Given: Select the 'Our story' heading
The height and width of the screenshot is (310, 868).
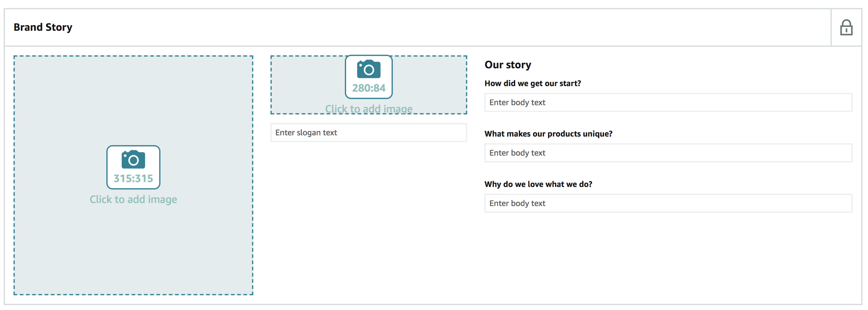Looking at the screenshot, I should click(508, 65).
